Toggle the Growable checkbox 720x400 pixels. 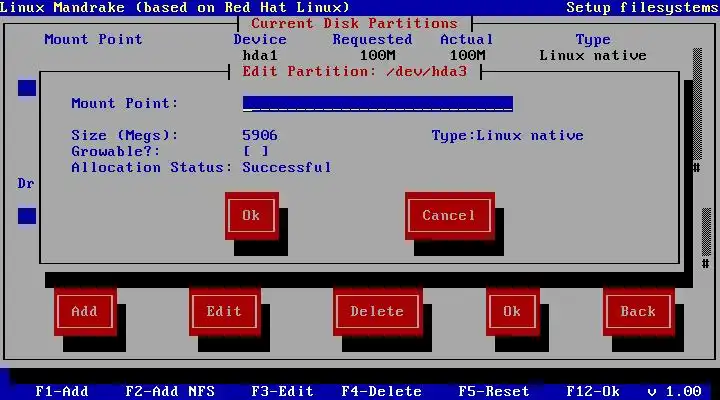(256, 151)
